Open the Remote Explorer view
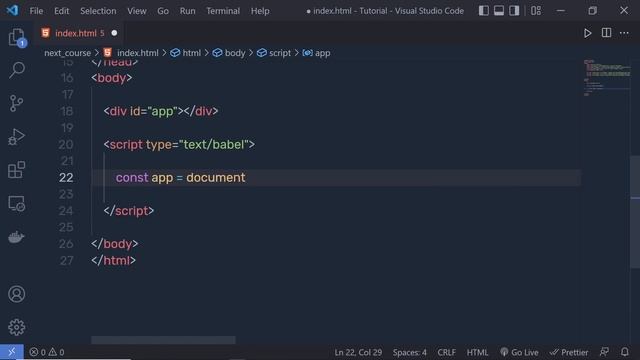This screenshot has width=640, height=360. tap(17, 203)
